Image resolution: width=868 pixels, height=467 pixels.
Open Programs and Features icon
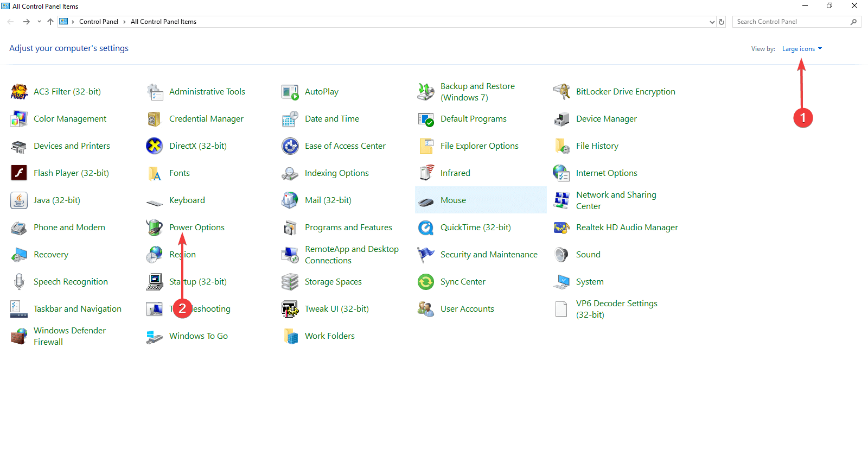click(290, 228)
